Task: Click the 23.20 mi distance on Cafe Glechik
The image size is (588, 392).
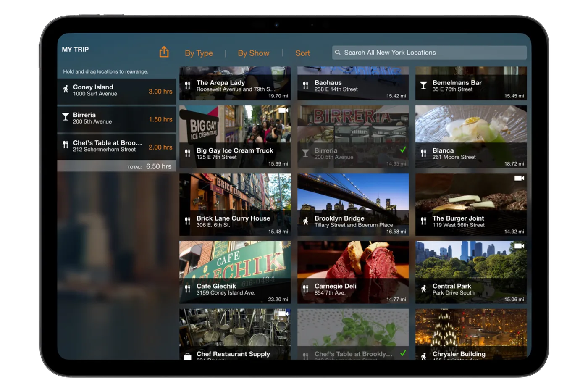Action: coord(278,299)
